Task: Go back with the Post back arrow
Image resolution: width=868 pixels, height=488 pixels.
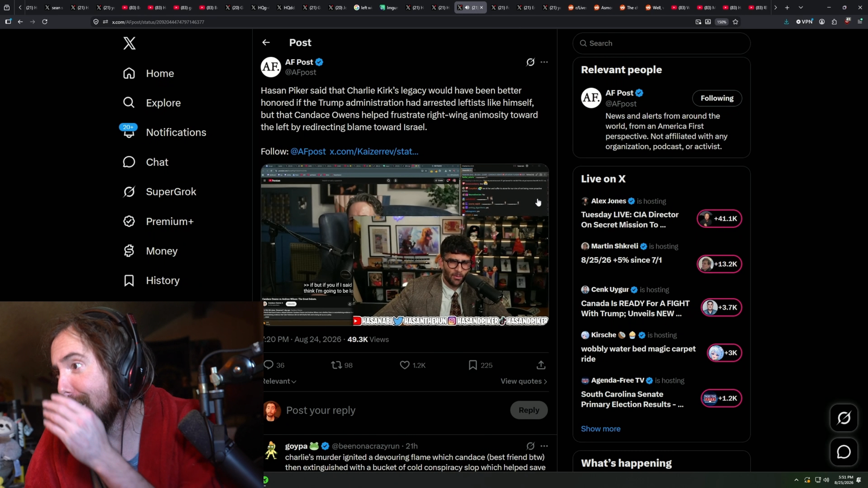Action: (266, 42)
